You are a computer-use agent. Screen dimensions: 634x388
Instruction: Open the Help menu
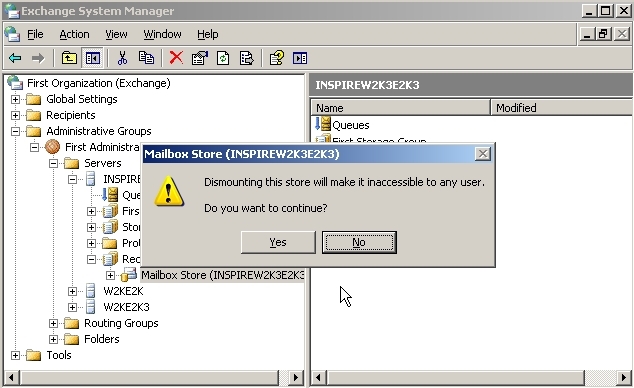207,34
